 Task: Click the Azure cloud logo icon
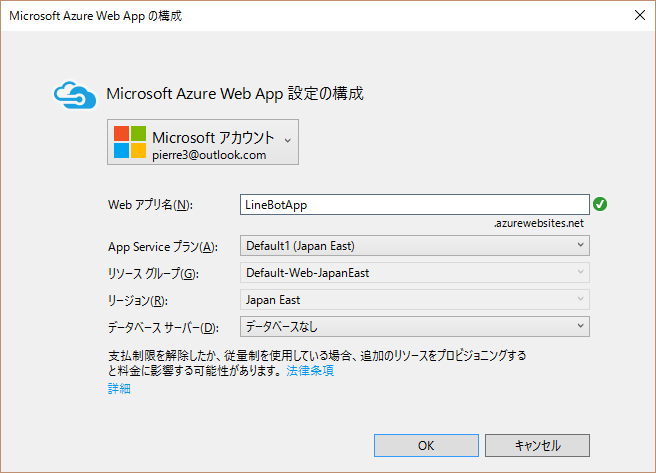(75, 95)
